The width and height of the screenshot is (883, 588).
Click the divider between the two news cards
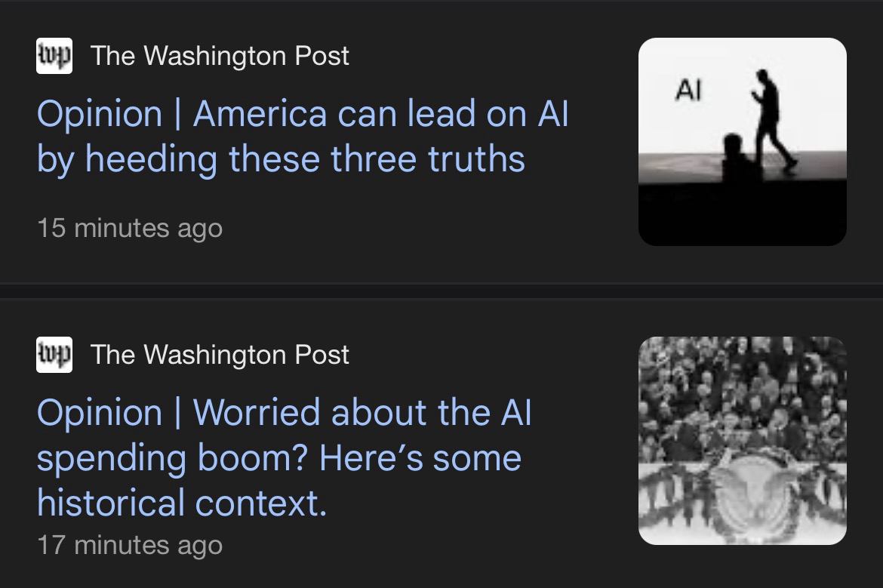pyautogui.click(x=441, y=291)
